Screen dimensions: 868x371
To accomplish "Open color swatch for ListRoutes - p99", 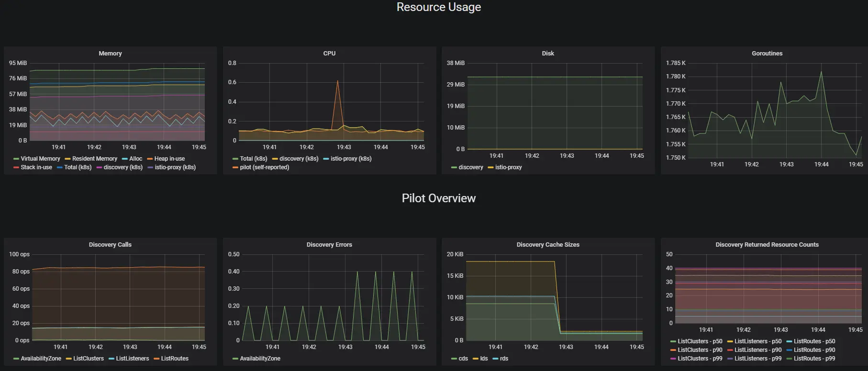I will pos(789,359).
